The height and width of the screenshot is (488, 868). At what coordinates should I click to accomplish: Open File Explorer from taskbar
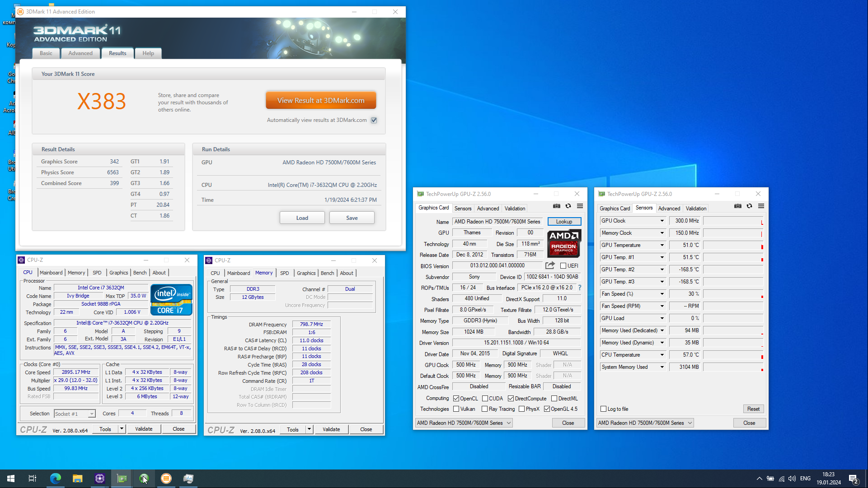(x=78, y=479)
